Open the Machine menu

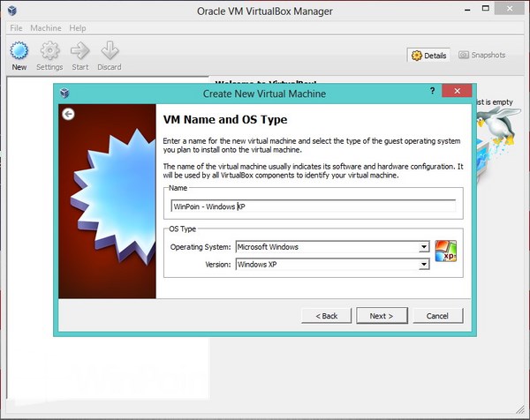coord(46,28)
